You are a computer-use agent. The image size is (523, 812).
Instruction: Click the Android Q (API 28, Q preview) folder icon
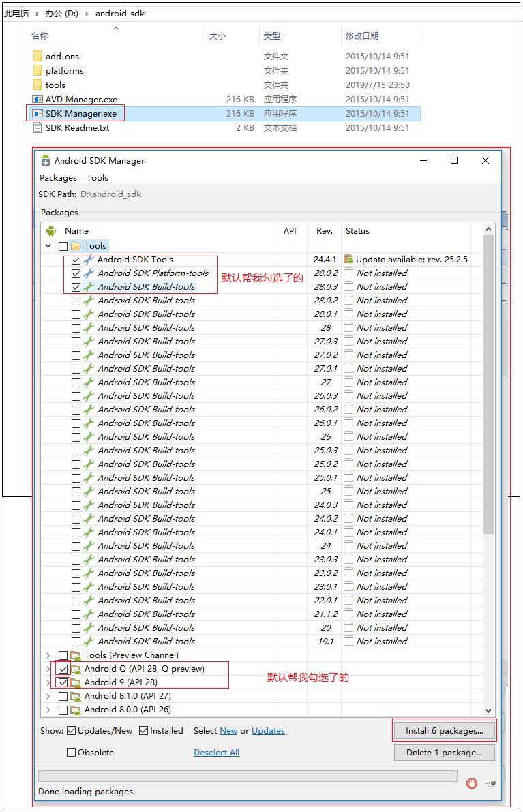(x=76, y=669)
